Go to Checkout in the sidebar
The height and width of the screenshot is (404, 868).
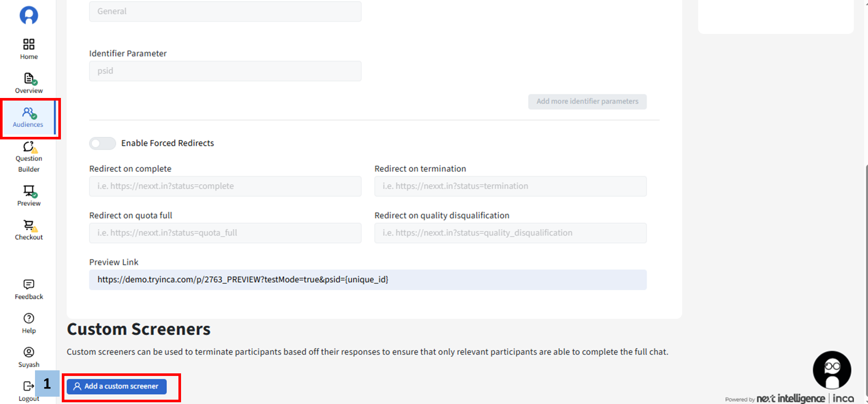tap(29, 226)
